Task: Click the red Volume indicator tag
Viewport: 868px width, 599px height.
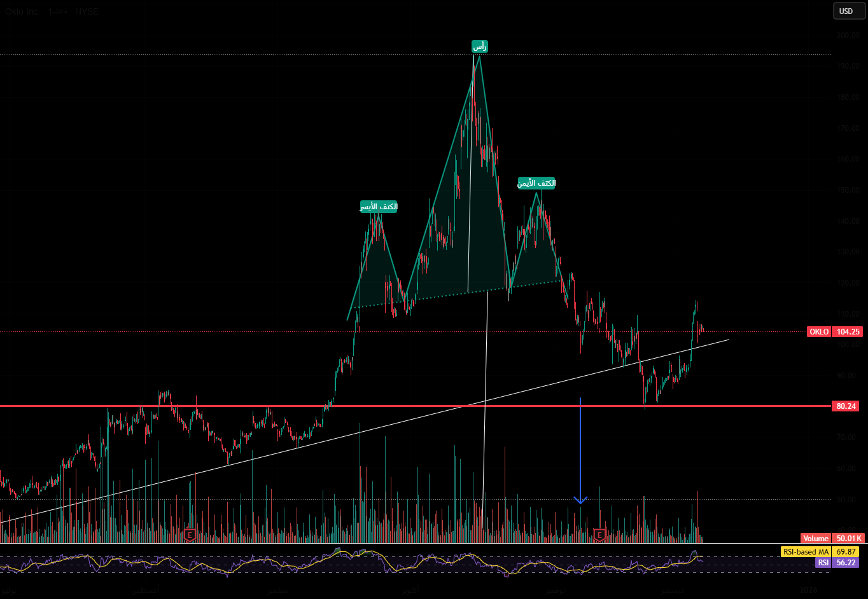Action: pos(815,538)
